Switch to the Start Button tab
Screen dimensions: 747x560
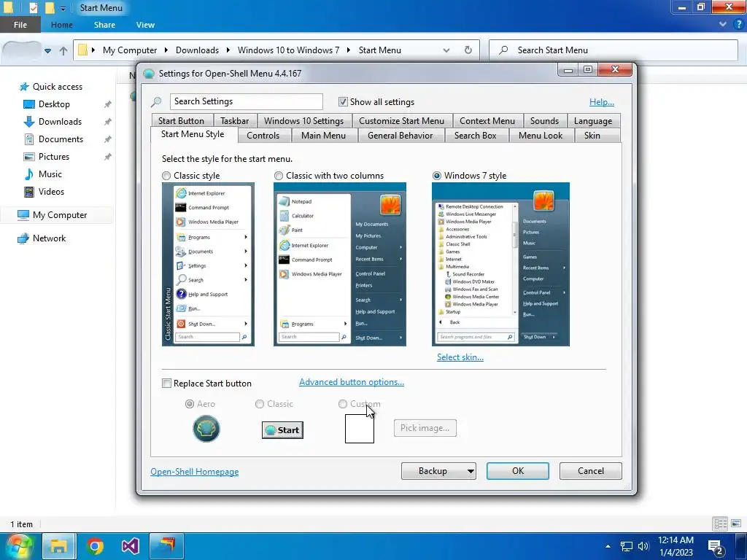coord(181,121)
